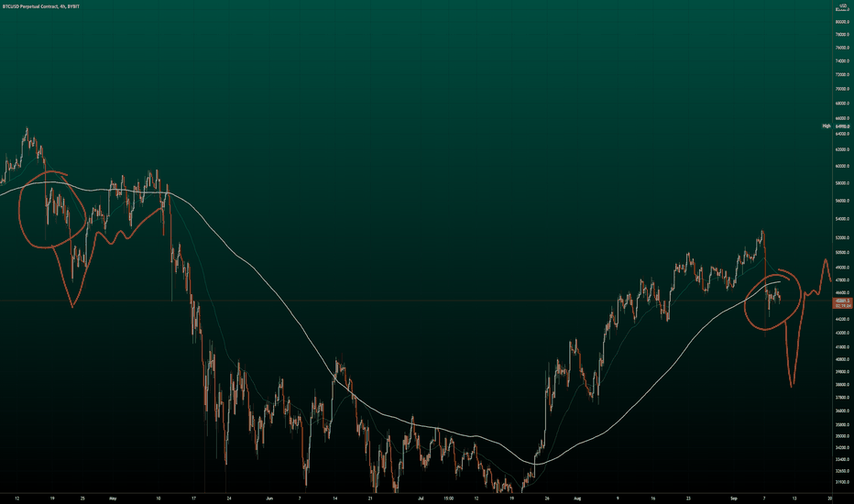Click the May label on time axis

[113, 498]
